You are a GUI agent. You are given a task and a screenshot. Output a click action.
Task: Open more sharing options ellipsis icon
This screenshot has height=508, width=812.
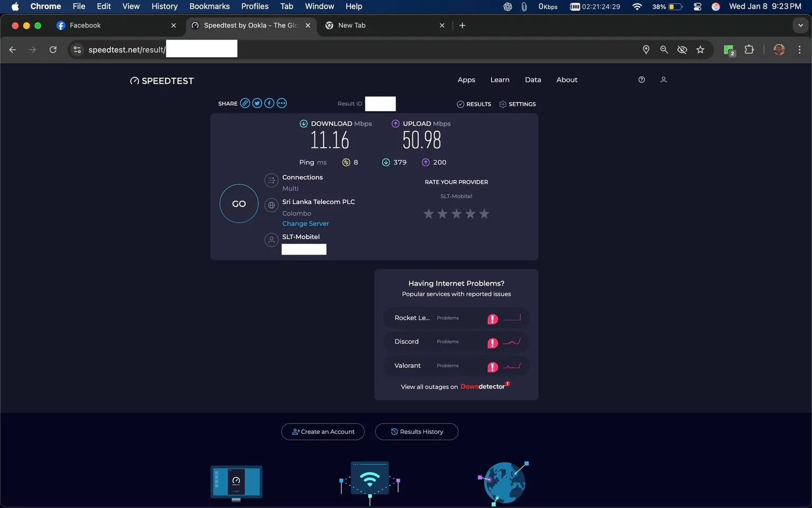pyautogui.click(x=282, y=103)
